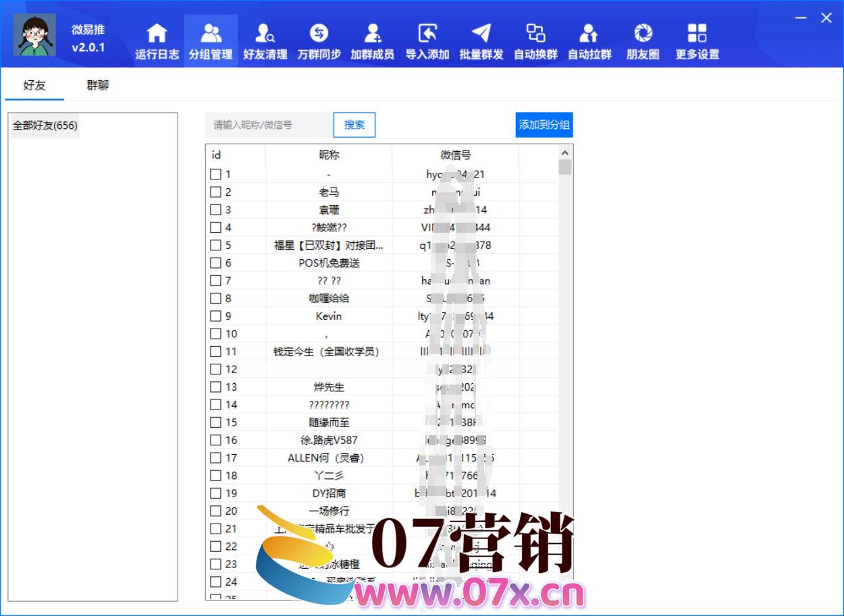This screenshot has height=616, width=844.
Task: Click the 微信号 column header
Action: 456,155
